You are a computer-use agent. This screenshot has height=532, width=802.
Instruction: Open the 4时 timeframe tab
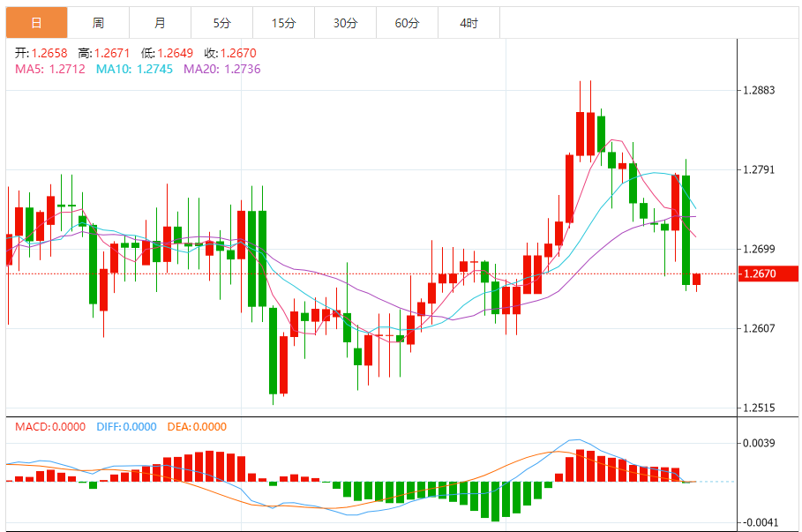(x=469, y=23)
